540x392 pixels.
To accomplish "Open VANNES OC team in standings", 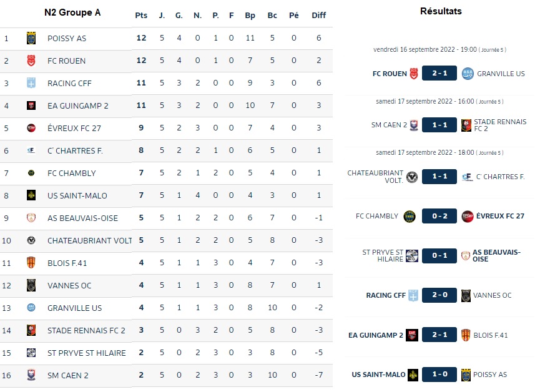I will (69, 285).
